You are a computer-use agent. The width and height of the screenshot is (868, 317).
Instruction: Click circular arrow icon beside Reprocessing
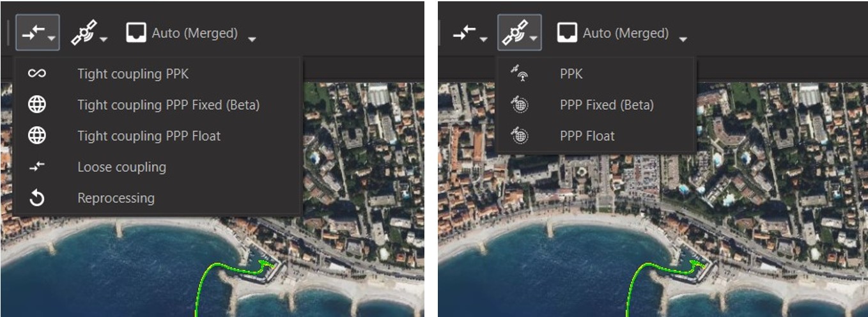pyautogui.click(x=37, y=198)
